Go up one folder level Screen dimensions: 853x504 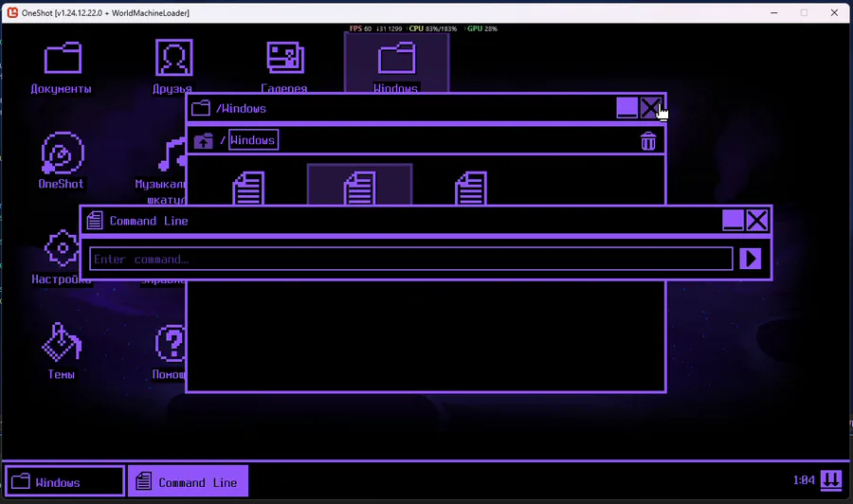point(204,141)
